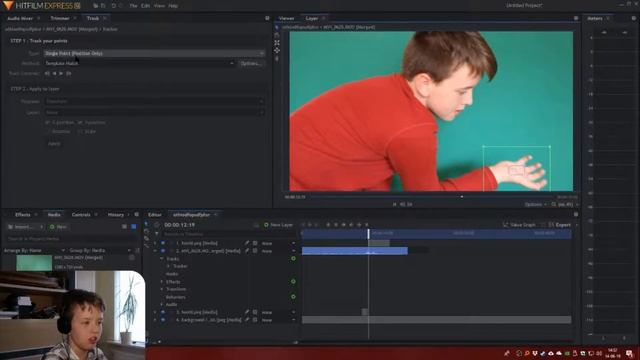Open the viewer panel options menu icon
Image resolution: width=640 pixels, height=360 pixels.
pos(576,18)
